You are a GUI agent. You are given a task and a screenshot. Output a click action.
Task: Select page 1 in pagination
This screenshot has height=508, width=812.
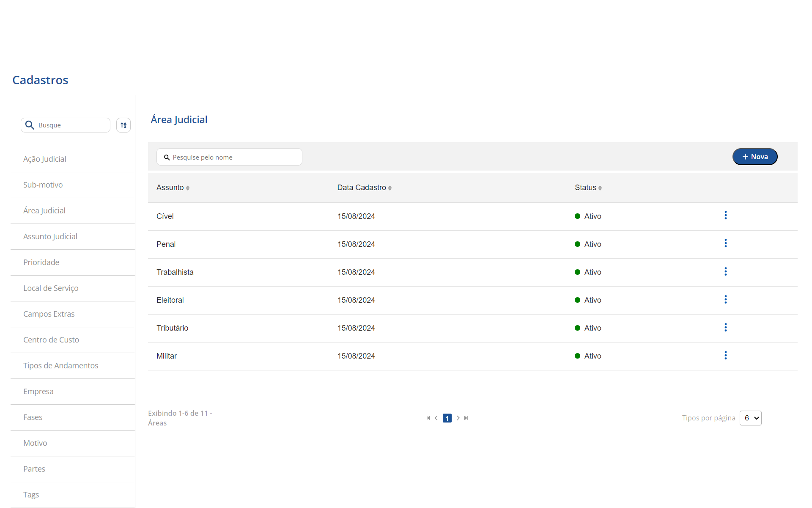pyautogui.click(x=447, y=418)
